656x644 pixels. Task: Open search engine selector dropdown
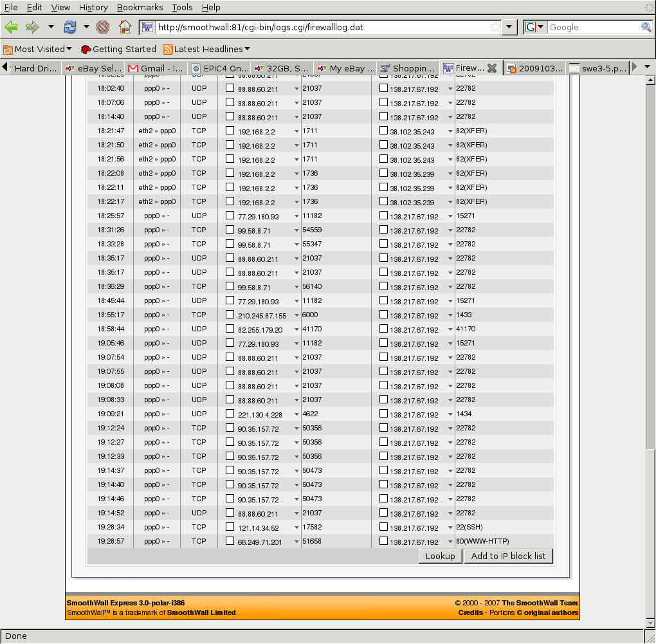pos(534,27)
